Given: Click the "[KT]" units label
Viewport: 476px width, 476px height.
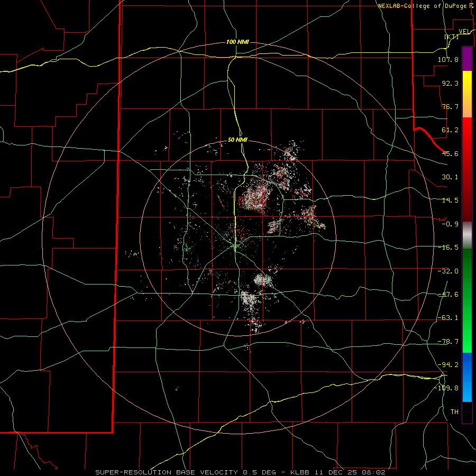Looking at the screenshot, I should tap(452, 36).
